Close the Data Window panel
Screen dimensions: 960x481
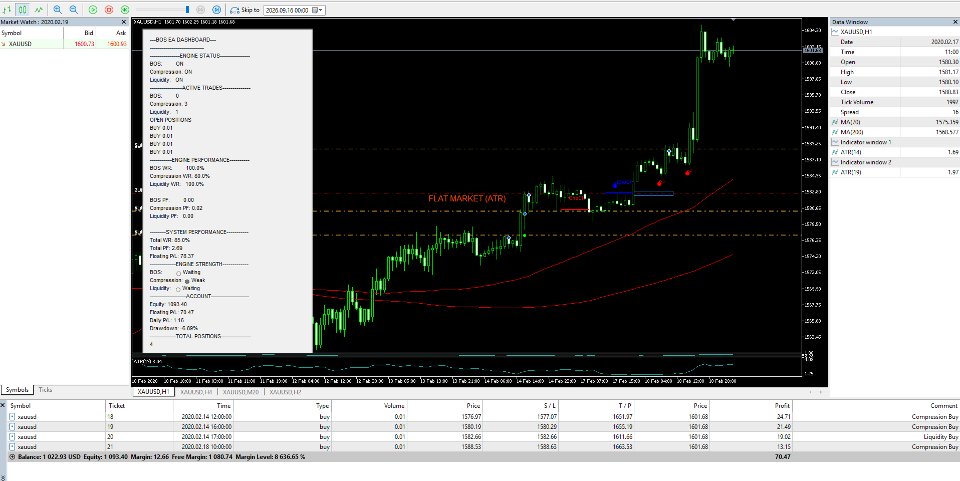tap(954, 22)
